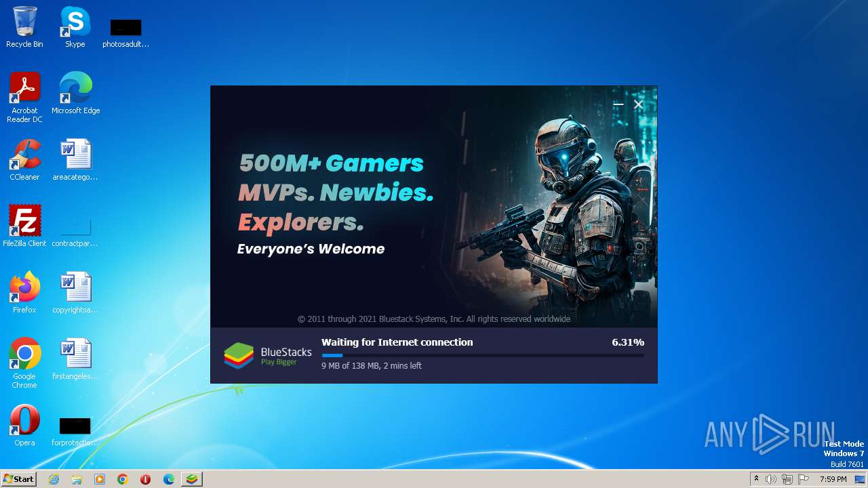Switch to BlueStacks taskbar button
Screen dimensions: 868x488
coord(192,479)
